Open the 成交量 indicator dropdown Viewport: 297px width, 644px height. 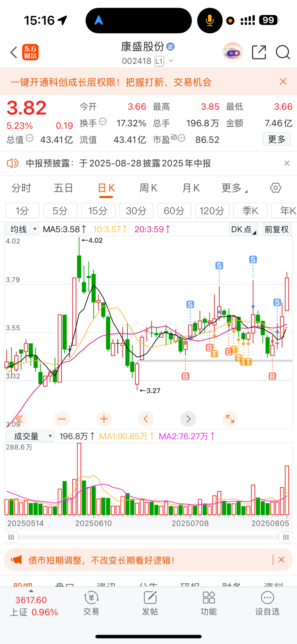coord(30,436)
